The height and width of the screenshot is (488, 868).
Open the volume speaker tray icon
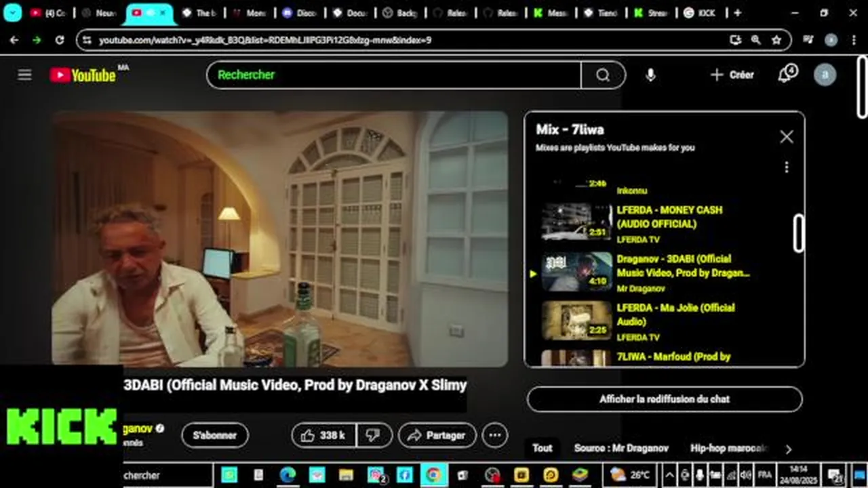pyautogui.click(x=745, y=475)
